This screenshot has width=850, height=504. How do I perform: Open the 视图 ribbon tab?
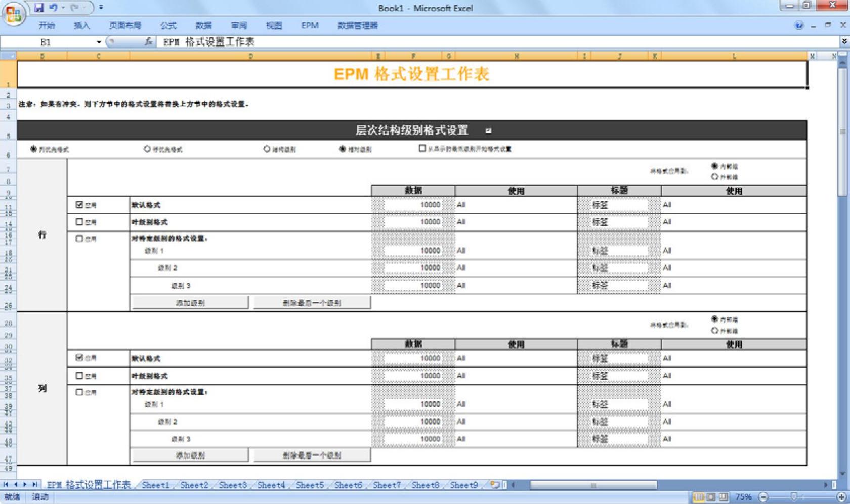274,25
